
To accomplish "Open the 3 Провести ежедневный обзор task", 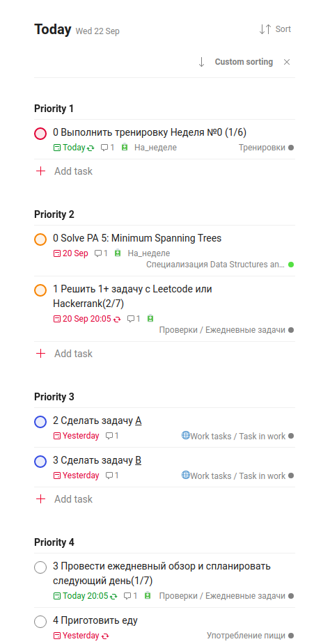I will point(162,574).
